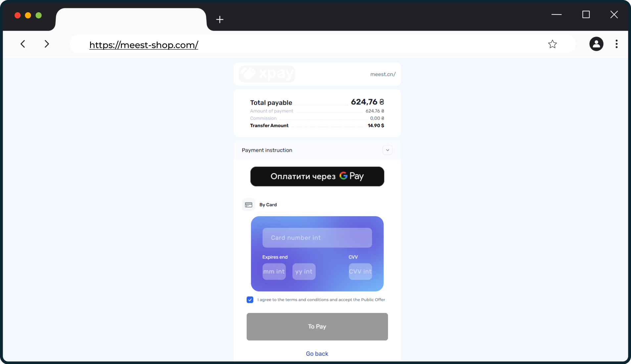Click the terms and conditions agreement text
Screen dimensions: 631x364
point(321,300)
